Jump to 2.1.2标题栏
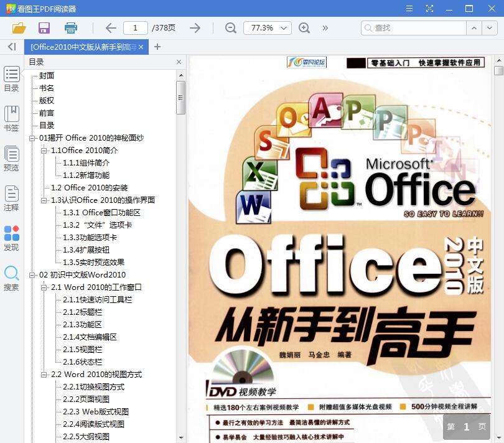This screenshot has width=504, height=443. (82, 312)
